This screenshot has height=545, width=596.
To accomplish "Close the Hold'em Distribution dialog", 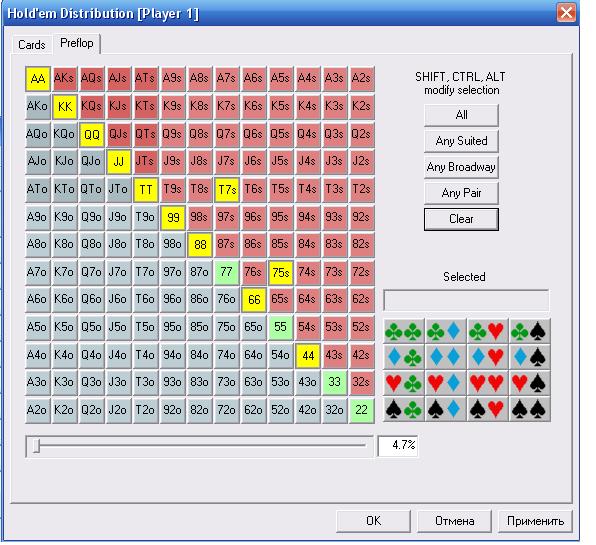I will (x=566, y=13).
